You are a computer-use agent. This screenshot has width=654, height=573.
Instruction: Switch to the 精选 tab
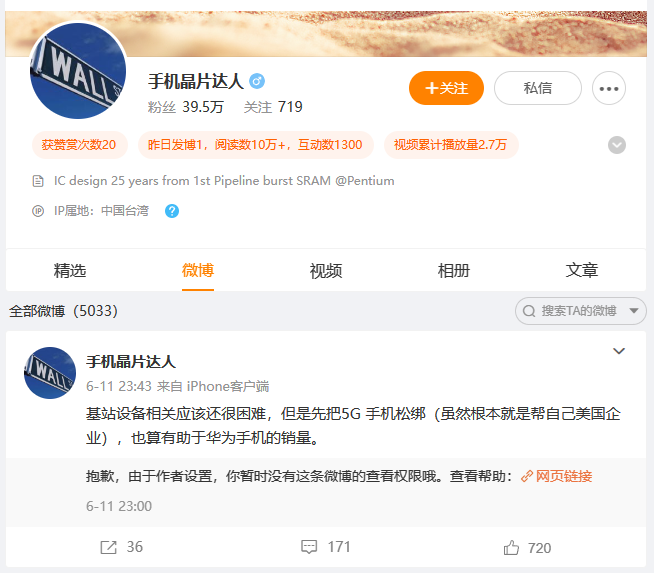70,271
